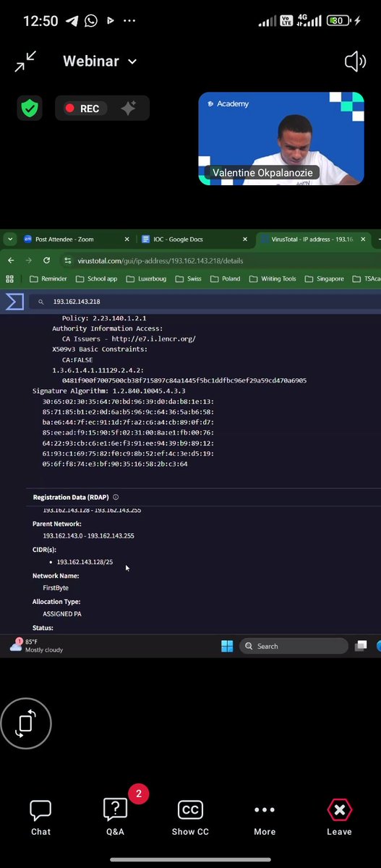Tap Show CC captions button

coord(190,817)
